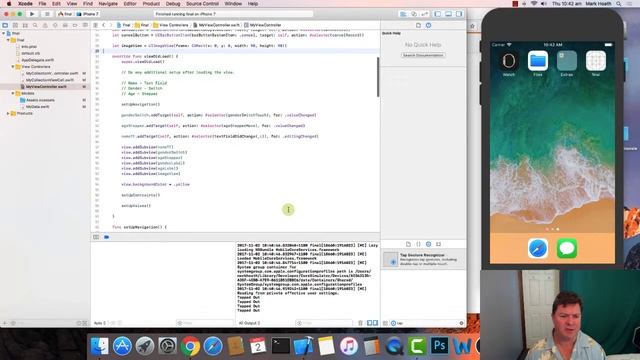Image resolution: width=640 pixels, height=360 pixels.
Task: Toggle the debug area visibility
Action: coord(449,14)
